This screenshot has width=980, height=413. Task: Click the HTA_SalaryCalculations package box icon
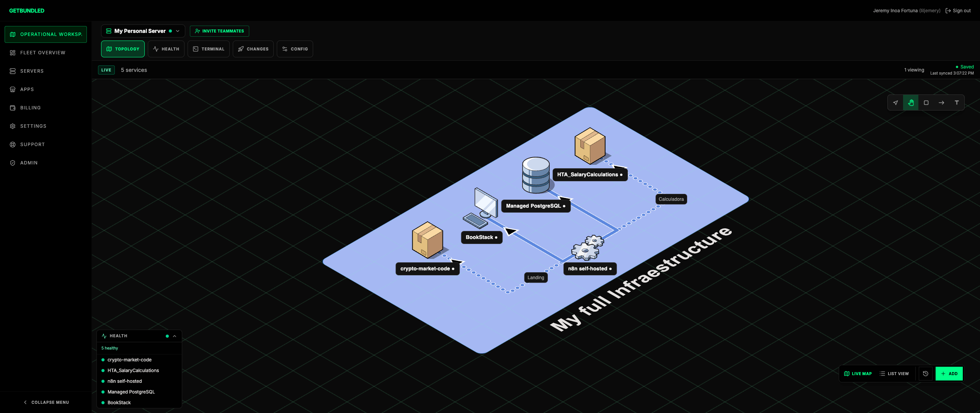[590, 146]
